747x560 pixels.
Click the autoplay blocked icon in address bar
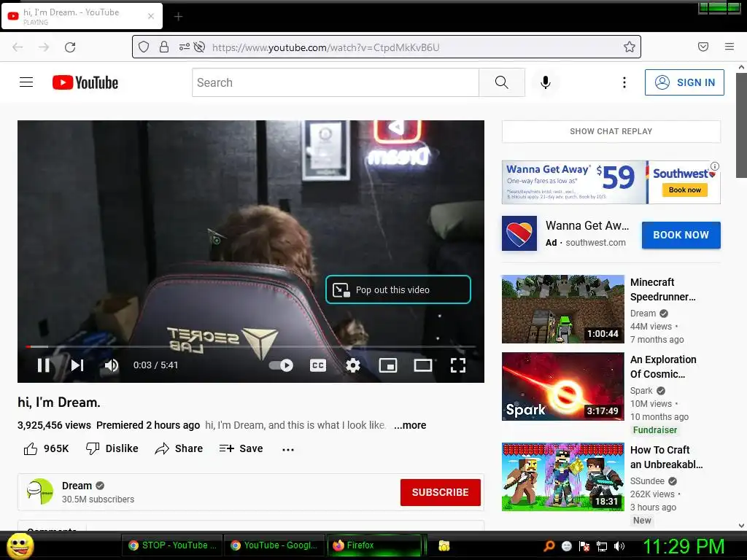tap(200, 47)
